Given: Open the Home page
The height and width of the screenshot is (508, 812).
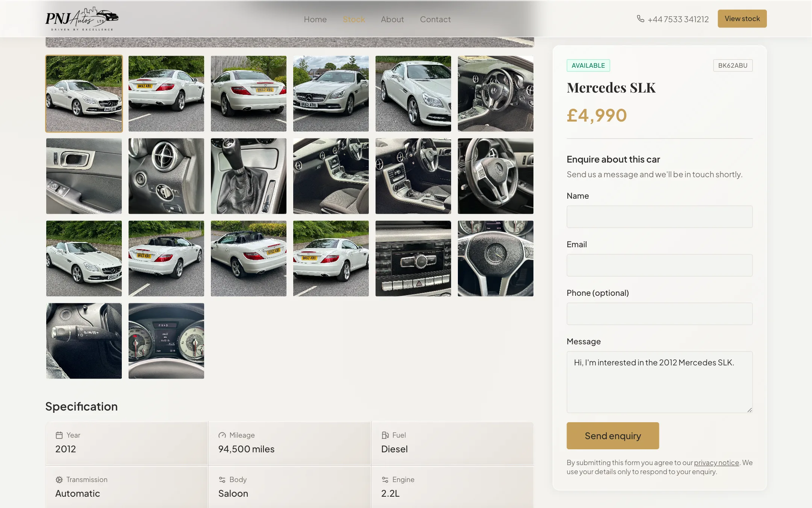Looking at the screenshot, I should point(315,19).
